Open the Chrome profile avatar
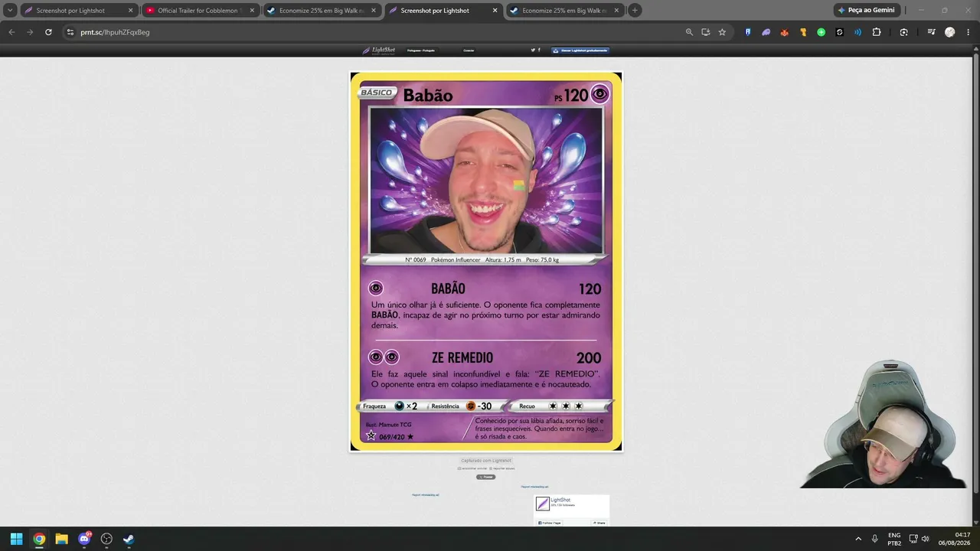 950,32
